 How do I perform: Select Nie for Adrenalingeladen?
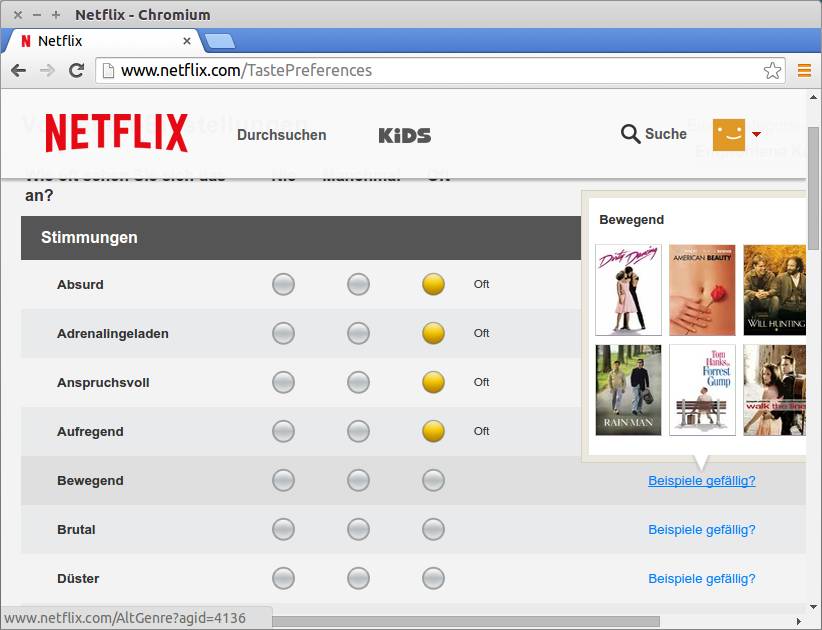click(x=284, y=333)
